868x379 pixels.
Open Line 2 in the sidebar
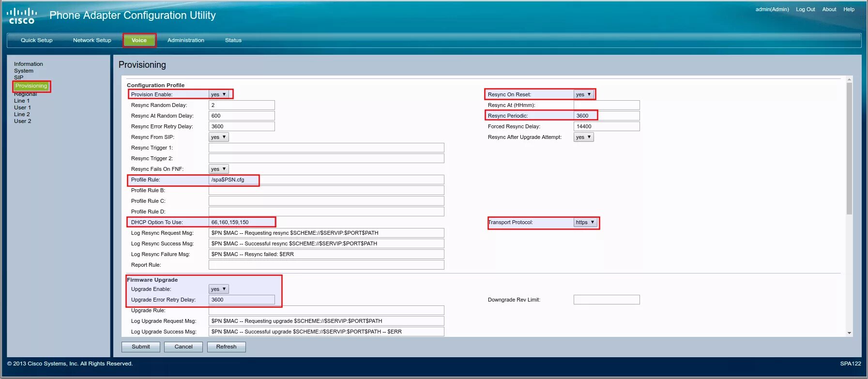[22, 114]
